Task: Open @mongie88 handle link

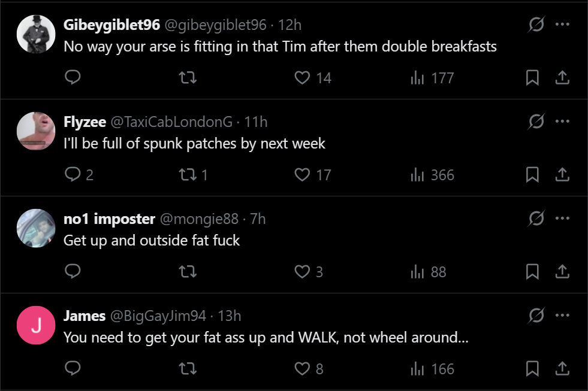Action: click(199, 219)
